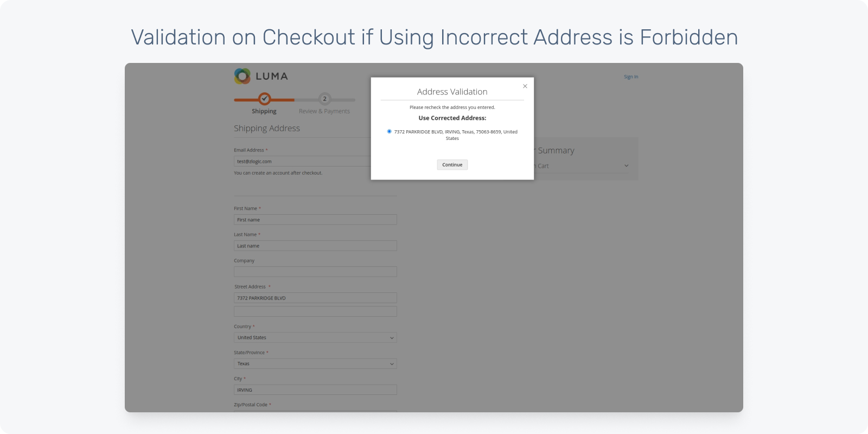Click the Shipping step checkmark icon
Screen dimensions: 868x434
[264, 99]
